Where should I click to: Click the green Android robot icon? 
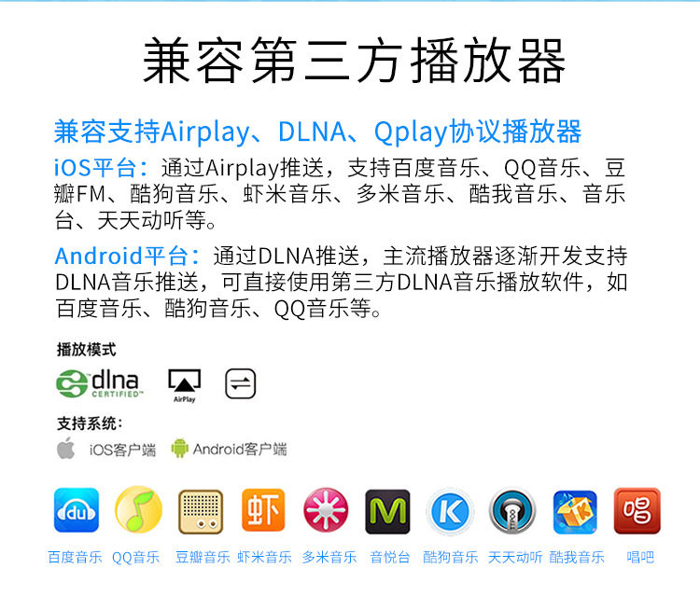(179, 449)
